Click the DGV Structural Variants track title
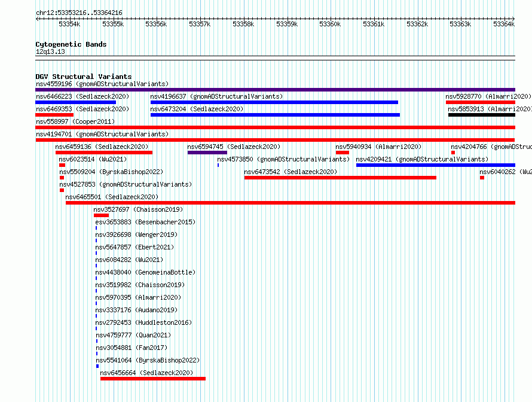Viewport: 532px width, 402px height. point(84,77)
